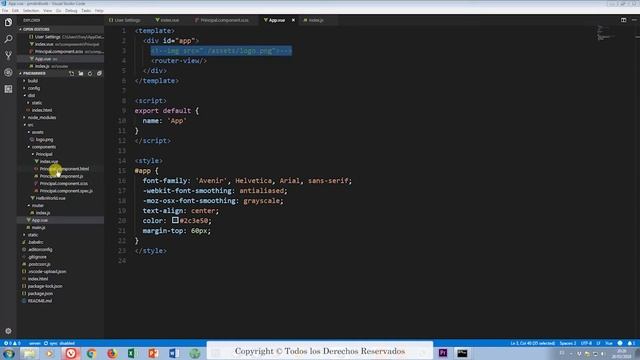
Task: Collapse the dist folder
Action: (31, 96)
